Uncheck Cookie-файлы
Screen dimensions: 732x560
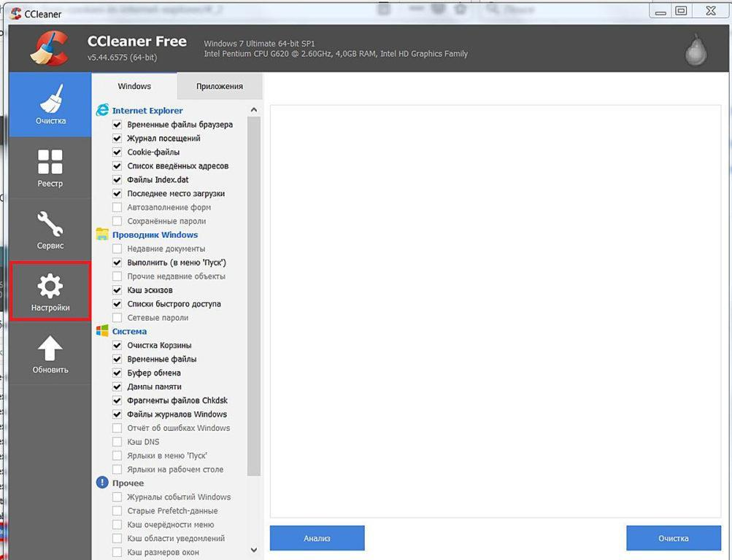[117, 152]
